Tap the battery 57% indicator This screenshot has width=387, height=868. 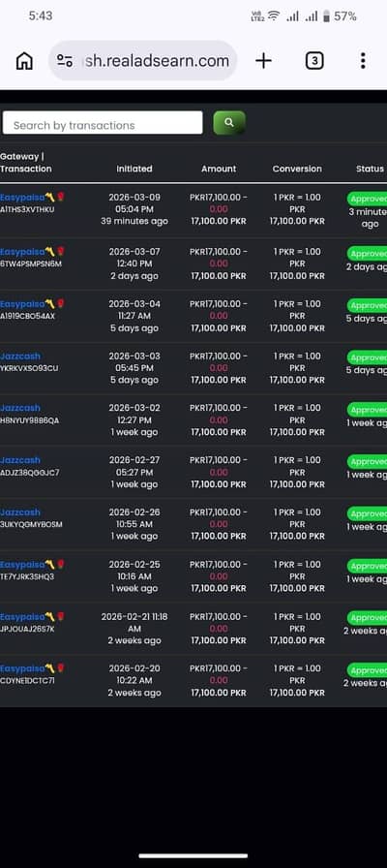[340, 16]
